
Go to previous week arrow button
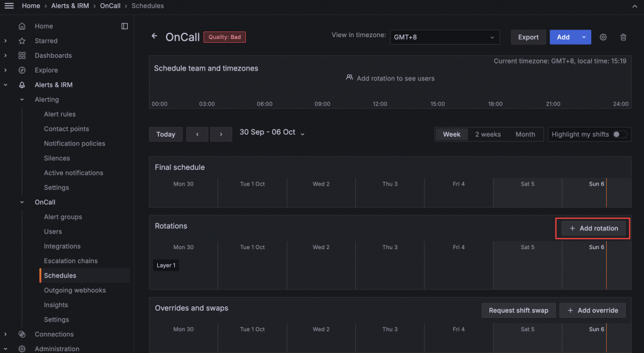coord(197,135)
